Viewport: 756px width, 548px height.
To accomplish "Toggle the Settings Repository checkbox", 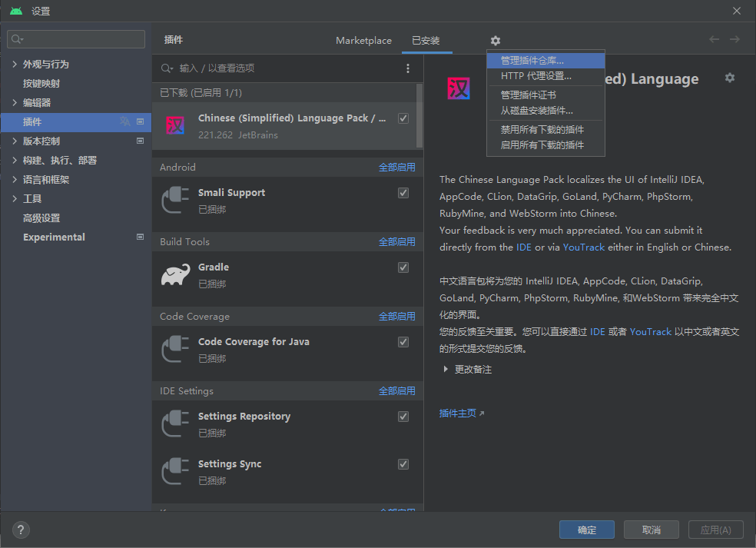I will [x=403, y=417].
